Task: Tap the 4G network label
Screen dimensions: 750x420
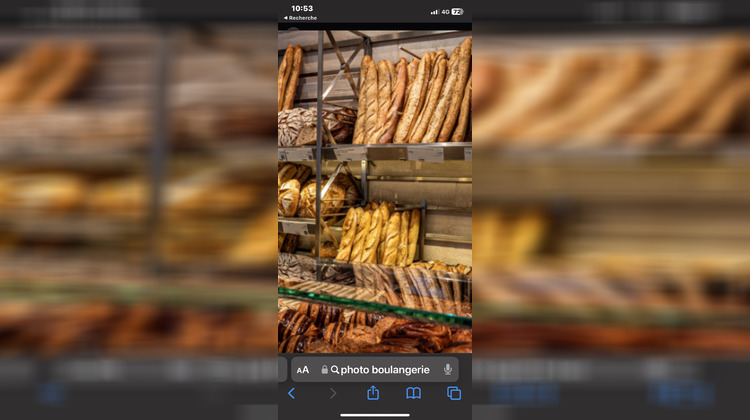Action: click(446, 12)
